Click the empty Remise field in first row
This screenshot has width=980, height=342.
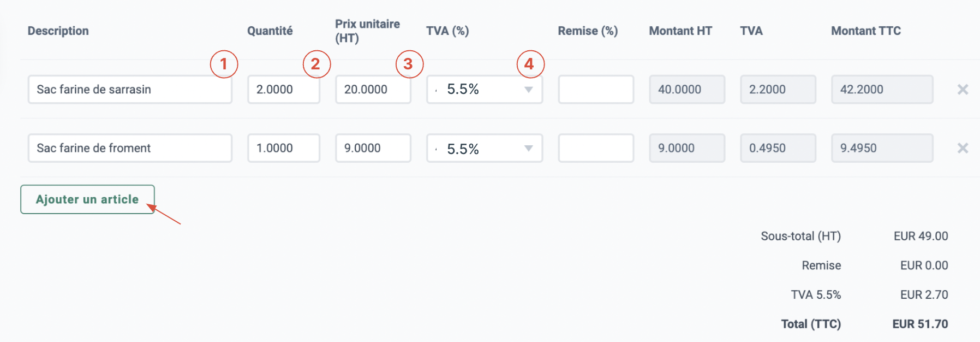(596, 90)
